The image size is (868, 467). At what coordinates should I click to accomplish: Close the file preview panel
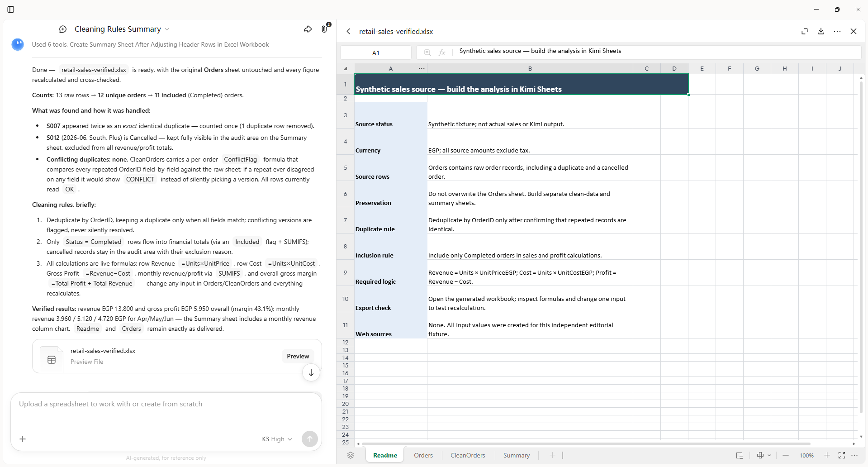(854, 31)
